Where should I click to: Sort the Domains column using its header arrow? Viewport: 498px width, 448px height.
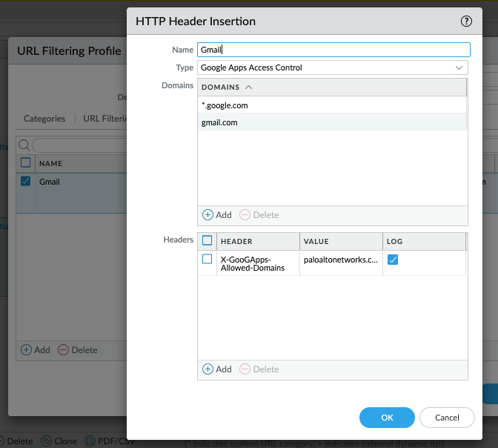point(248,88)
